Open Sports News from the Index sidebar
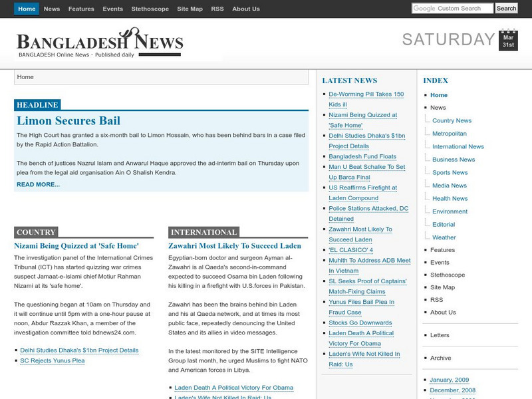Screen dimensions: 532x399 (x=450, y=172)
